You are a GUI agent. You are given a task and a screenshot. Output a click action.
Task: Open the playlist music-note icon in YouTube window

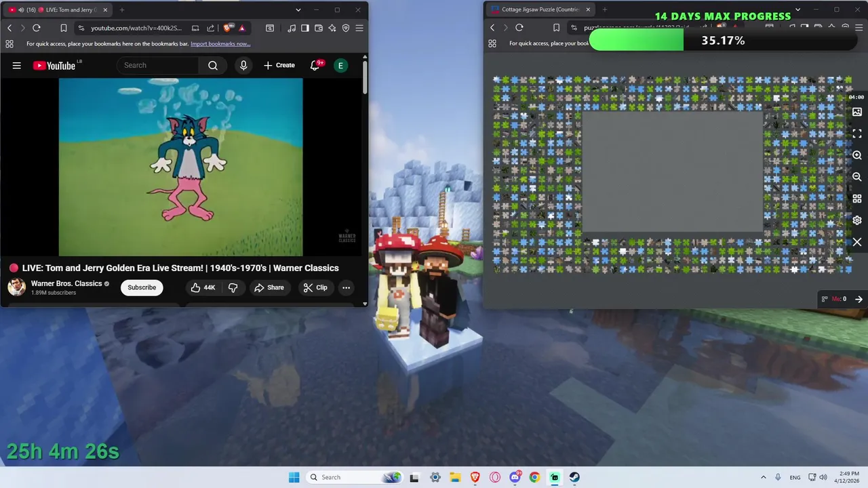click(x=292, y=28)
